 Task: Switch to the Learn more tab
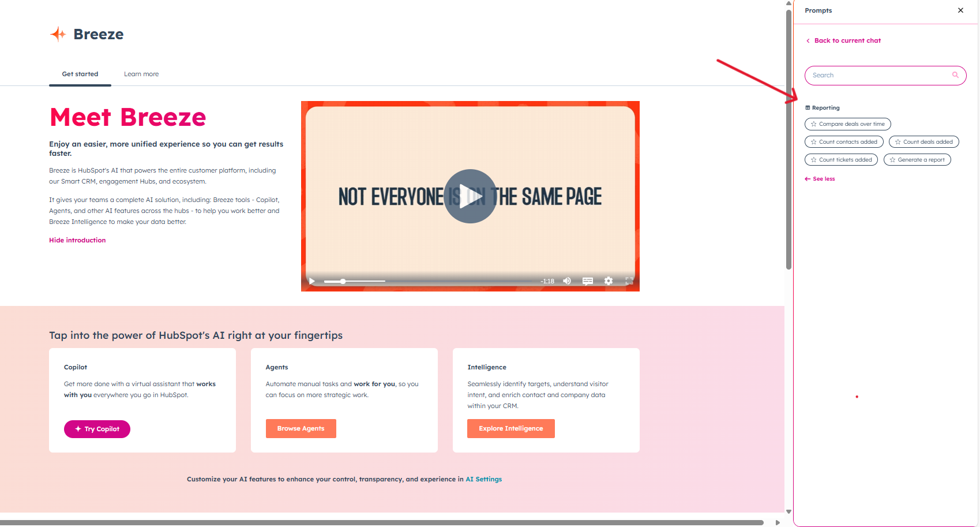click(x=141, y=74)
